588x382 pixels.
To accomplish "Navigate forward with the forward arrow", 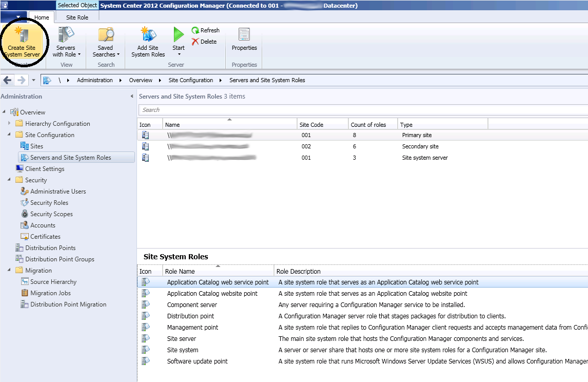I will coord(22,80).
